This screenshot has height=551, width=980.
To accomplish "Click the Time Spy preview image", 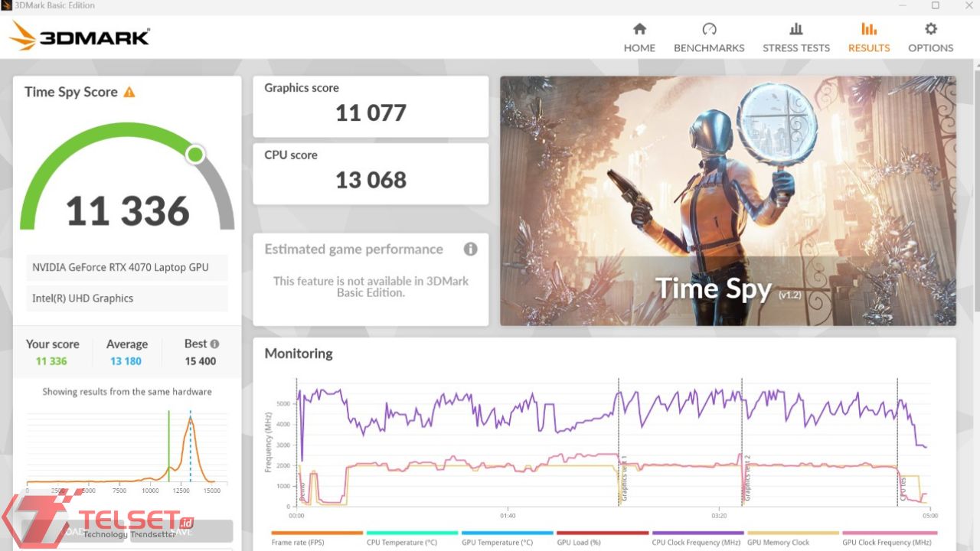I will click(727, 201).
